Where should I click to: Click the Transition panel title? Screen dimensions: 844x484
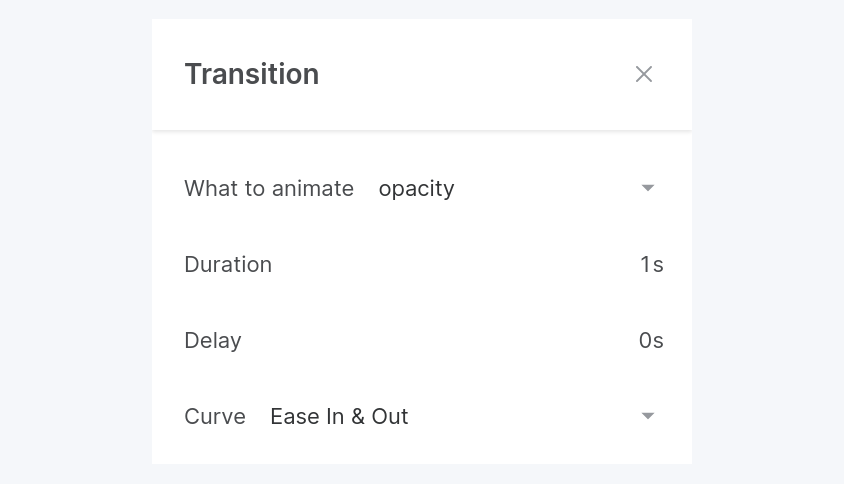tap(252, 74)
